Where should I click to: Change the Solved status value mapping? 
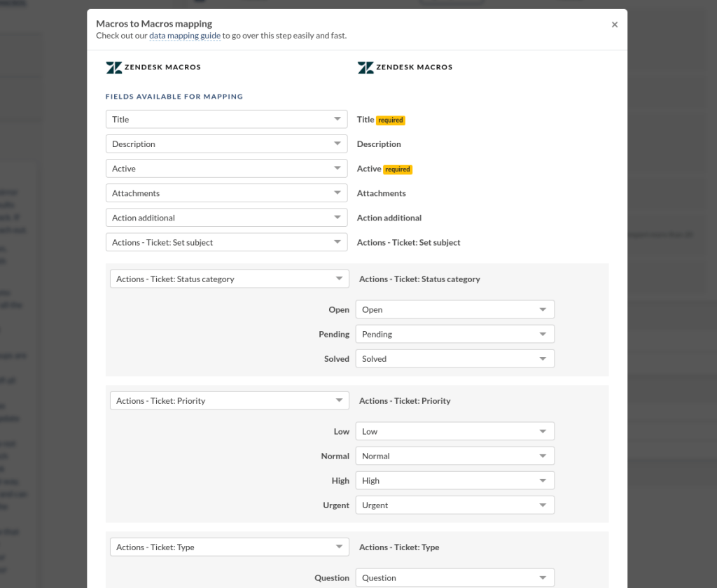[x=454, y=358]
